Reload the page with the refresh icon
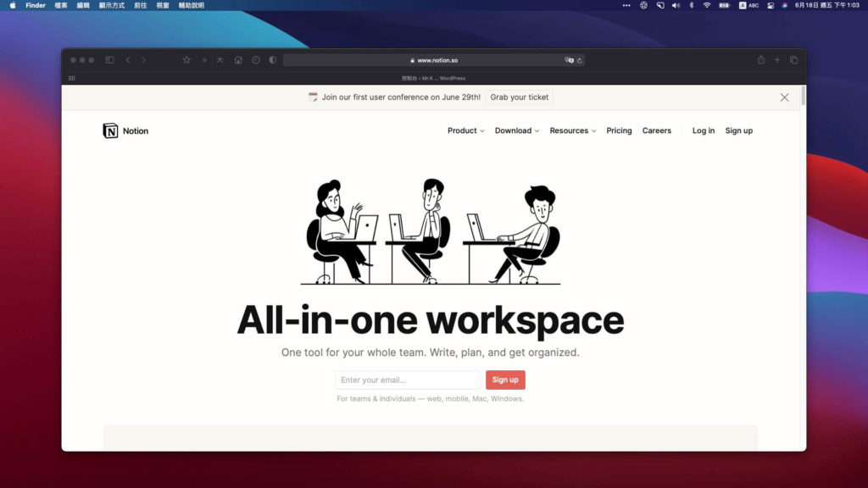This screenshot has width=868, height=488. point(580,60)
